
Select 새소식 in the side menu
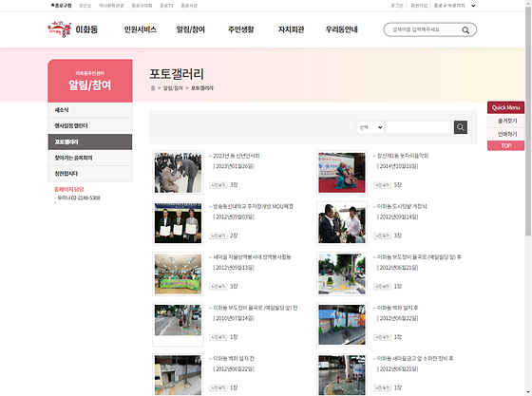(x=90, y=110)
